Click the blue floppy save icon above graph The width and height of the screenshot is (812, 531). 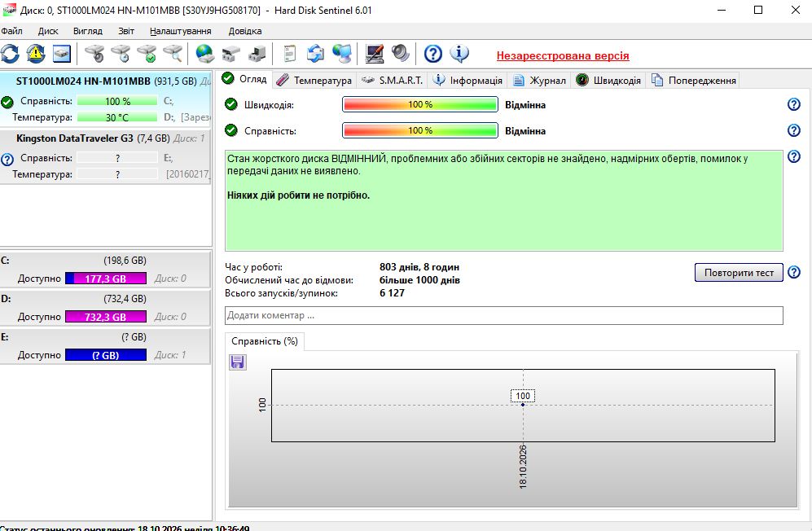pos(238,362)
